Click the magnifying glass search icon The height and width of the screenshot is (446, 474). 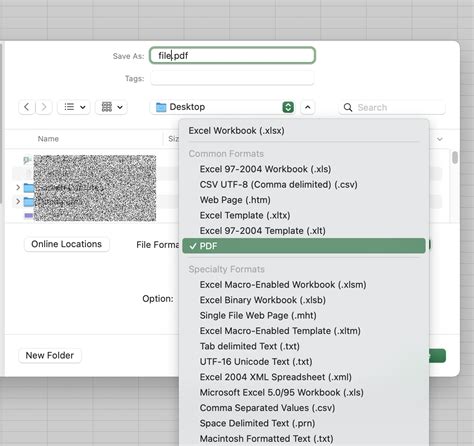[x=348, y=107]
